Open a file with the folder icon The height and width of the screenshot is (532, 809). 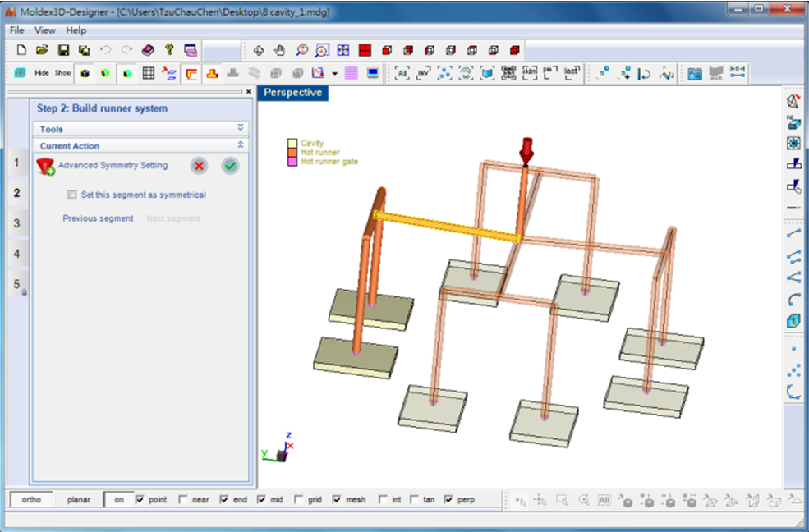[x=43, y=50]
